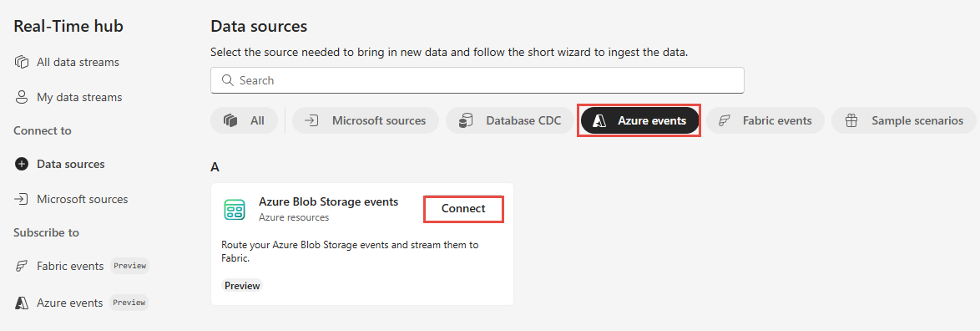Select the My data streams person icon

tap(22, 97)
